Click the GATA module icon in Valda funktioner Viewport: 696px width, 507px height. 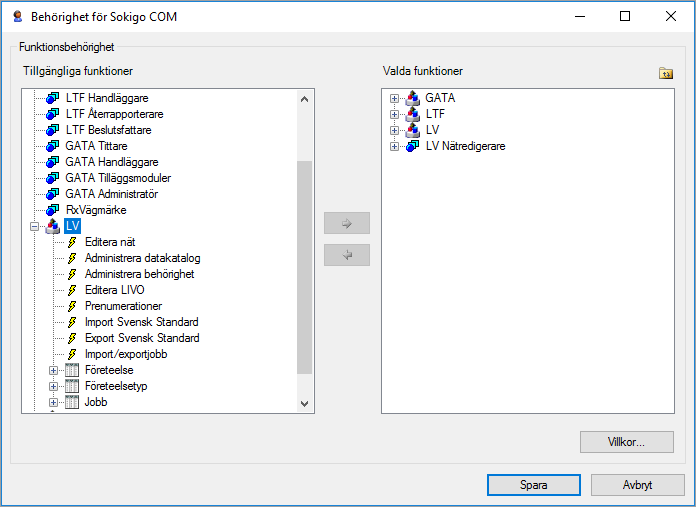tap(412, 98)
